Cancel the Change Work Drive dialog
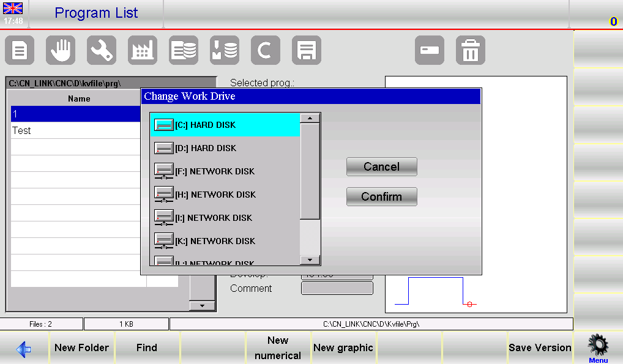Image resolution: width=623 pixels, height=364 pixels. point(381,166)
